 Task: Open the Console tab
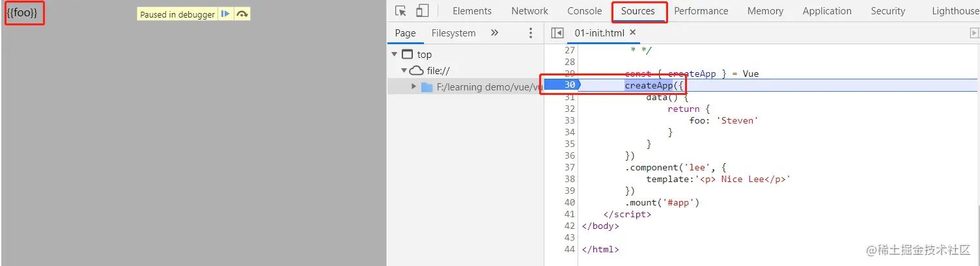click(x=585, y=11)
